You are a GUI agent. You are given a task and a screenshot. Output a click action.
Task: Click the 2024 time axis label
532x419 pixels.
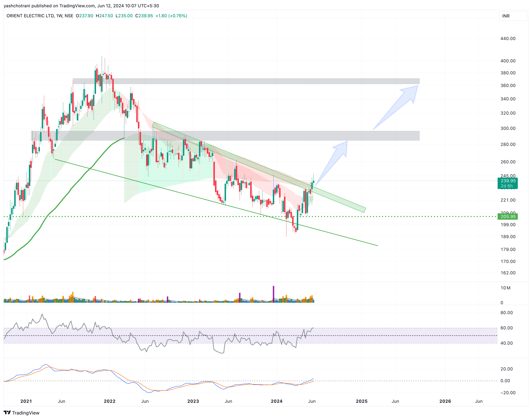(x=276, y=401)
